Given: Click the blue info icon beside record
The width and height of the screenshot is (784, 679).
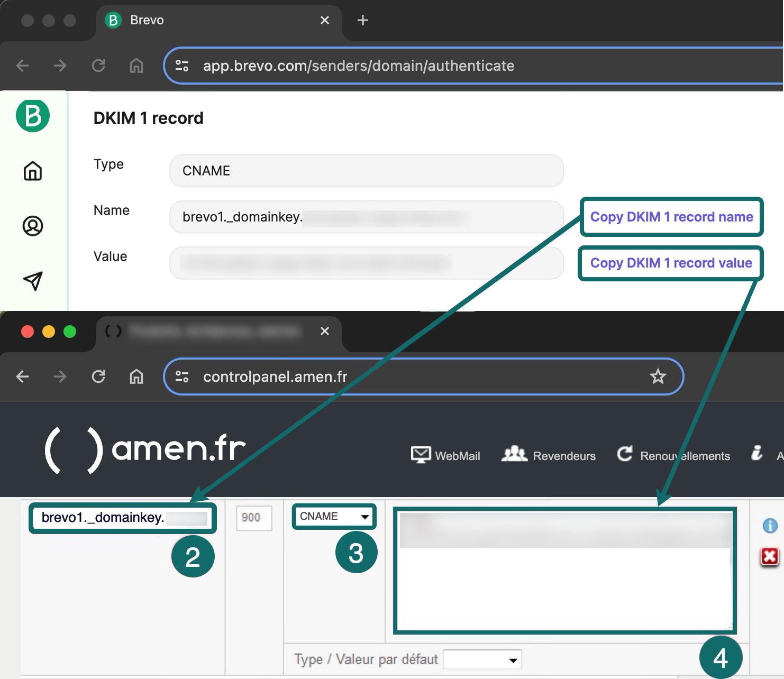Looking at the screenshot, I should [x=770, y=526].
